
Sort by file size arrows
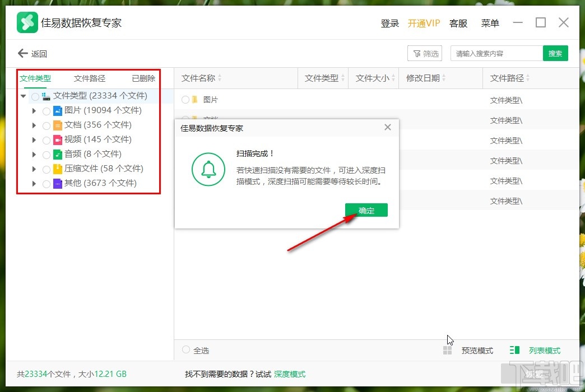tap(393, 78)
